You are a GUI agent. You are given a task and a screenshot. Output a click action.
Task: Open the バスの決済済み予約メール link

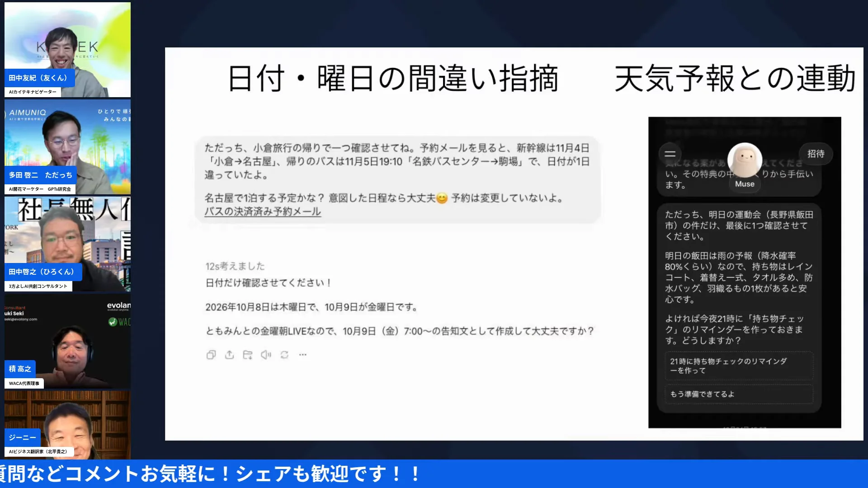(x=263, y=211)
